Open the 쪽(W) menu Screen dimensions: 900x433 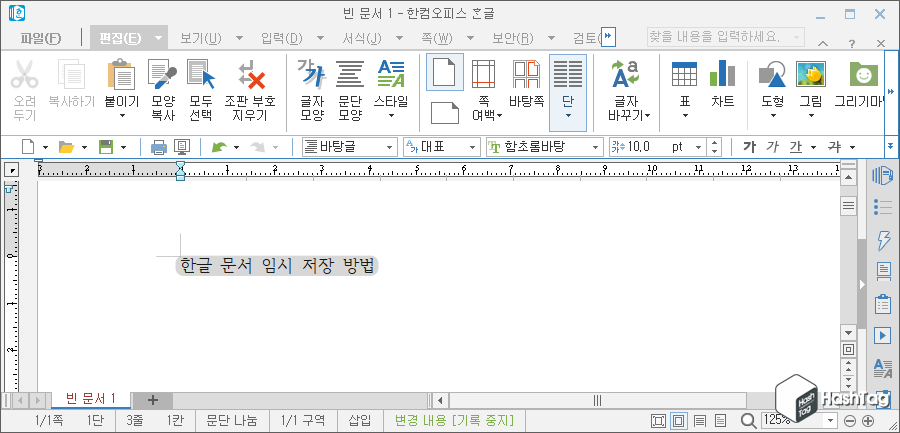pyautogui.click(x=437, y=38)
